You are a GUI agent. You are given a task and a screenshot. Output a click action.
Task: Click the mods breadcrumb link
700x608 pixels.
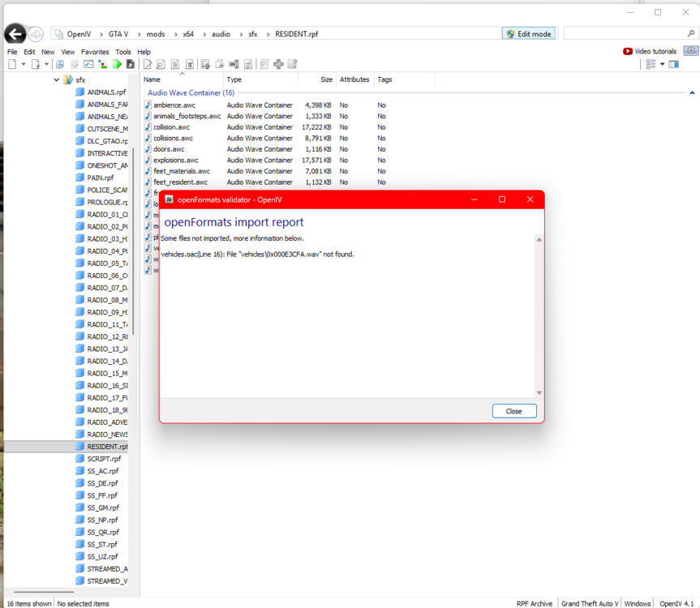point(154,35)
